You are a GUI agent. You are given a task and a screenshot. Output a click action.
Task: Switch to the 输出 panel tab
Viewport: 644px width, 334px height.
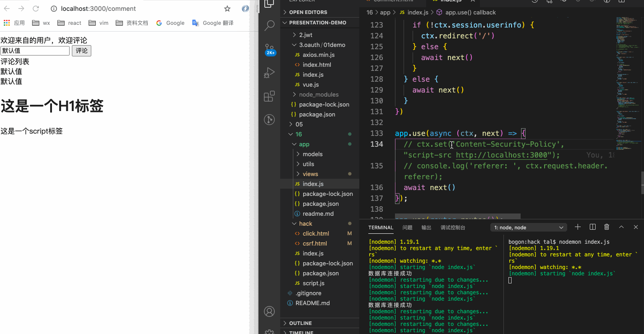427,227
